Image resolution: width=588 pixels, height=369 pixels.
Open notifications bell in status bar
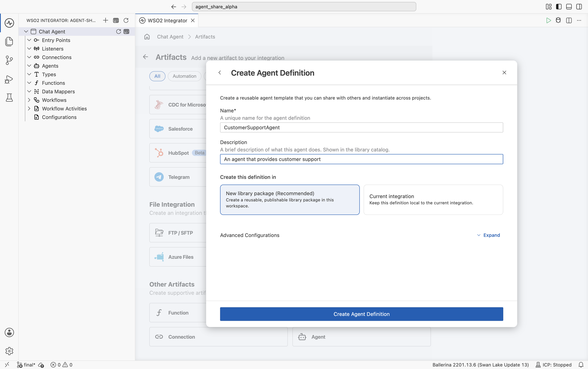pos(581,365)
